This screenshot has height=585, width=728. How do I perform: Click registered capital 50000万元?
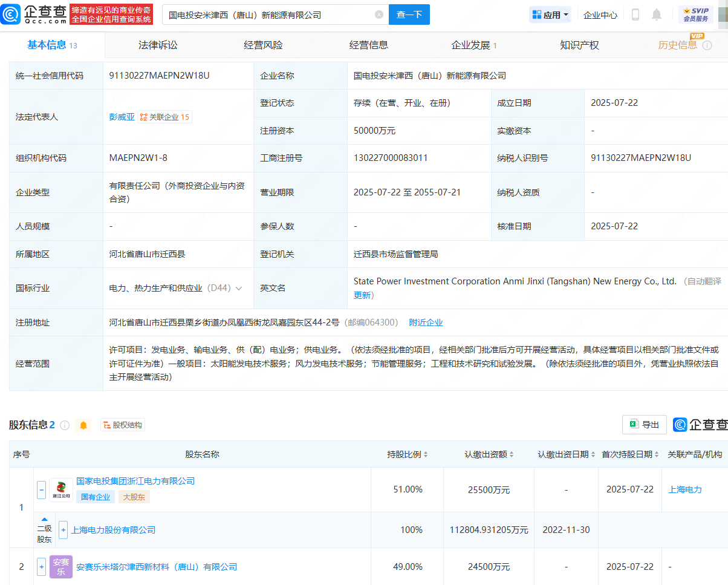click(374, 130)
